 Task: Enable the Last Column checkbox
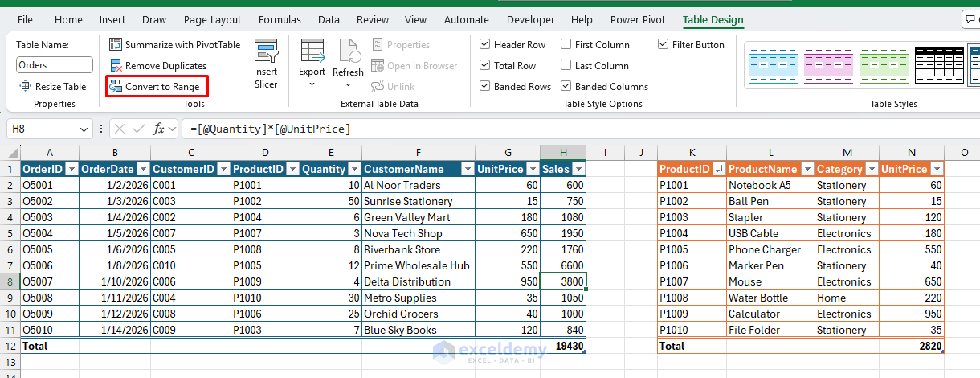coord(566,66)
